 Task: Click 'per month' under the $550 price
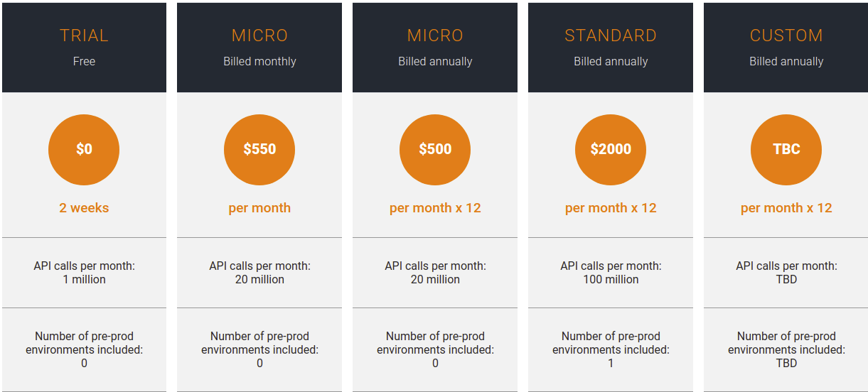[x=259, y=208]
